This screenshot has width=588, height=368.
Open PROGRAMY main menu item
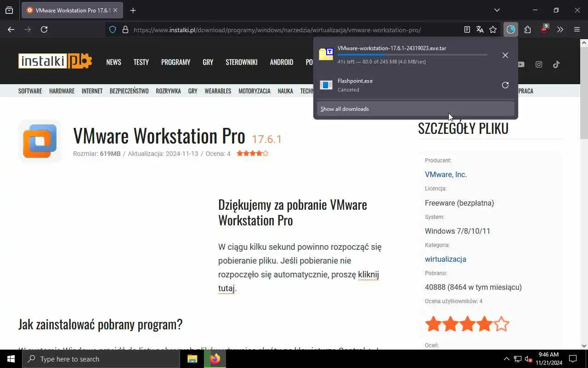tap(175, 62)
